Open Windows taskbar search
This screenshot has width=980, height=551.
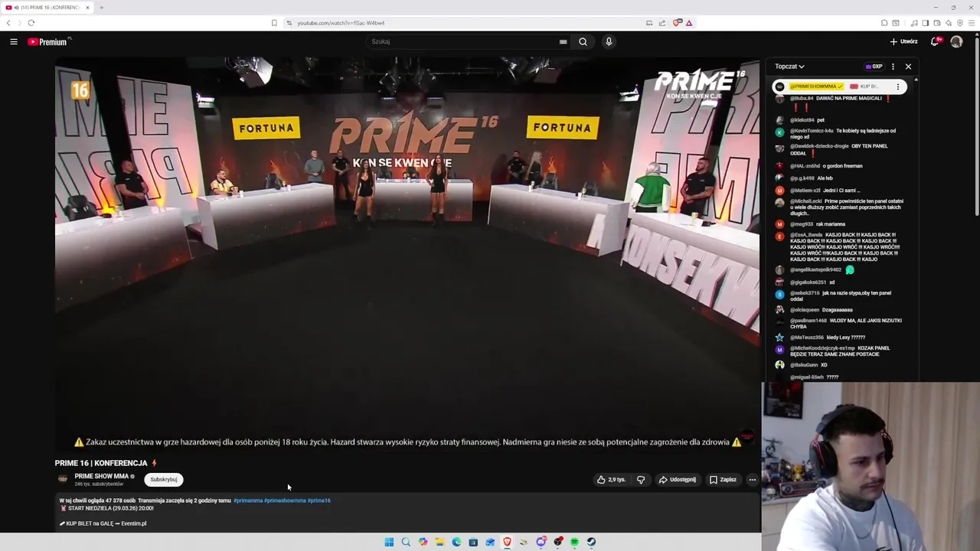click(x=406, y=542)
